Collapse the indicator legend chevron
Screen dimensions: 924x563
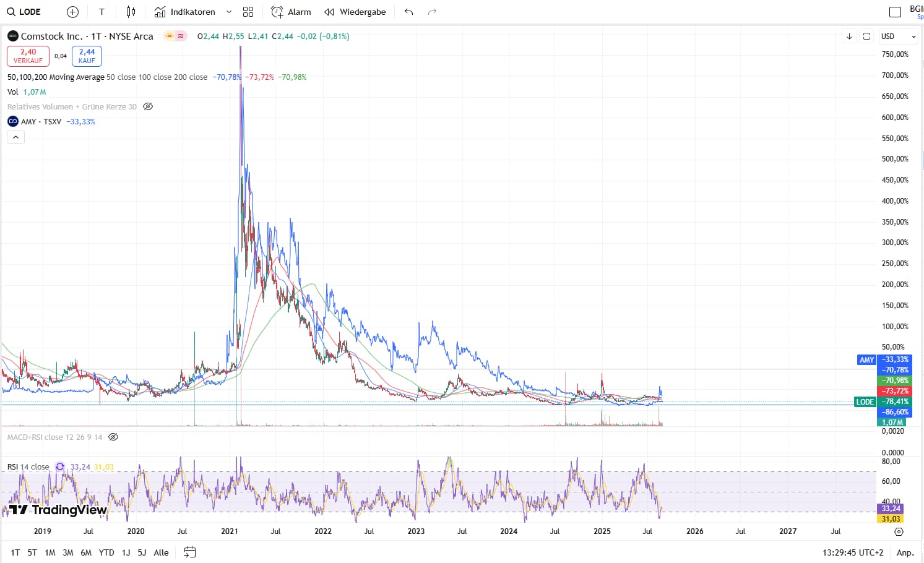(x=15, y=137)
